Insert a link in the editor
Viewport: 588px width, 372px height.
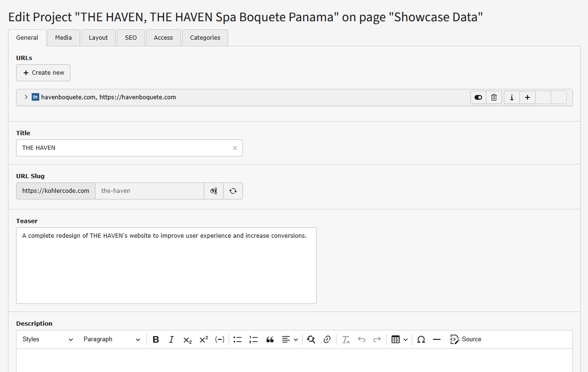[x=327, y=339]
